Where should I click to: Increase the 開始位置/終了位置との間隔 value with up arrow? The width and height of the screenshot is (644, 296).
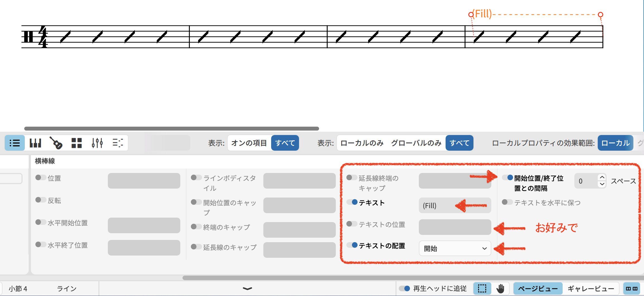coord(602,178)
